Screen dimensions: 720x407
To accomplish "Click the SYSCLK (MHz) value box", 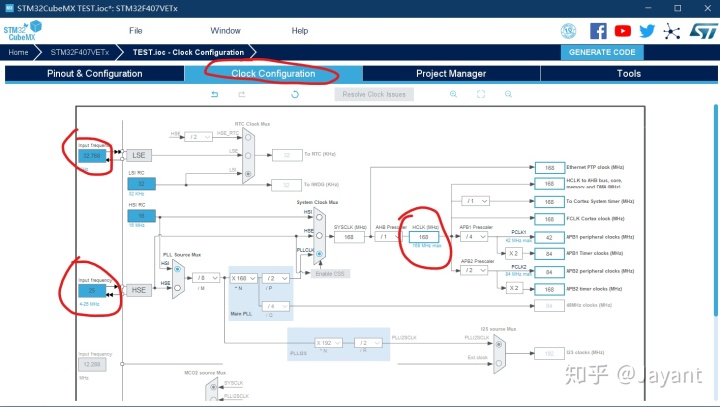I will pyautogui.click(x=349, y=237).
